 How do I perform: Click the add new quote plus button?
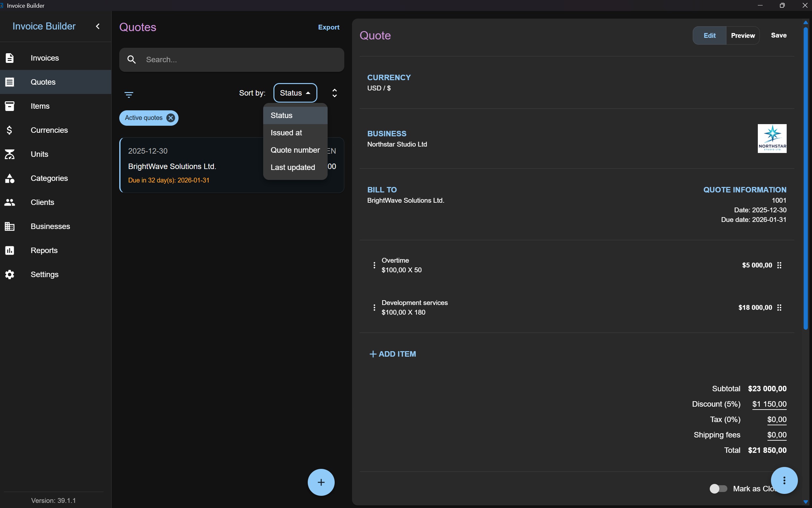(321, 482)
